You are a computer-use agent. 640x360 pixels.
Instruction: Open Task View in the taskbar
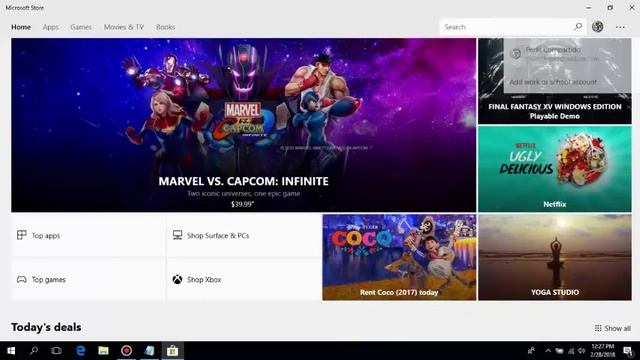pos(56,351)
